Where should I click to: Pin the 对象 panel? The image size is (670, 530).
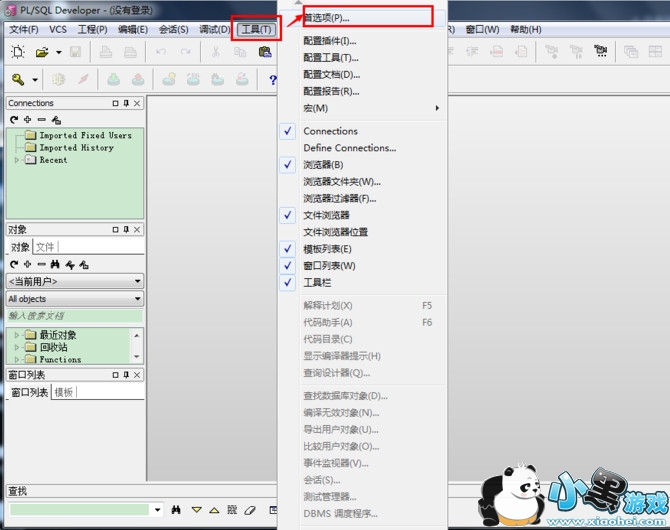(x=126, y=230)
